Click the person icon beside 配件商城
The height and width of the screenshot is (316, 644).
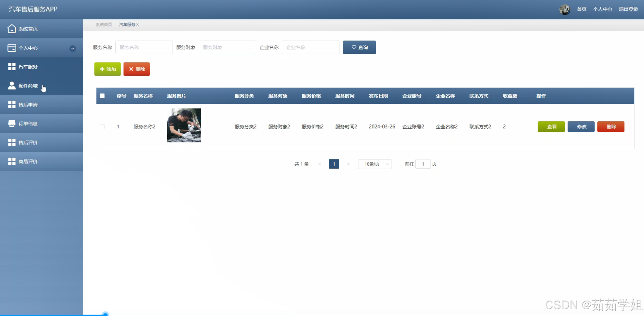click(12, 85)
